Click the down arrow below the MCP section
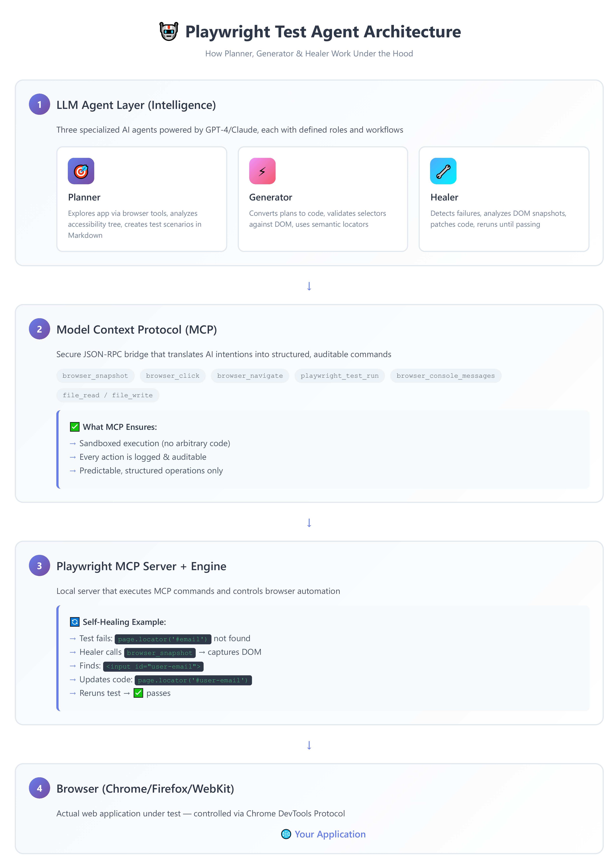The width and height of the screenshot is (616, 866). 309,523
